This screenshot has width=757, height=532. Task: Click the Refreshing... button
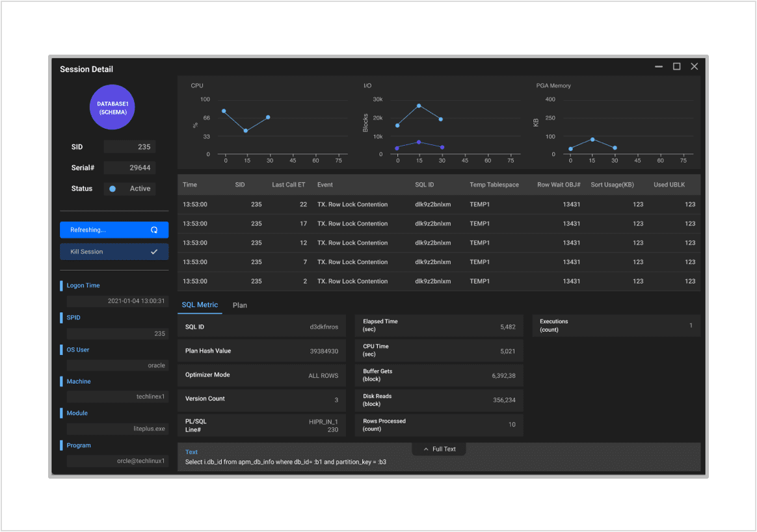[x=114, y=230]
